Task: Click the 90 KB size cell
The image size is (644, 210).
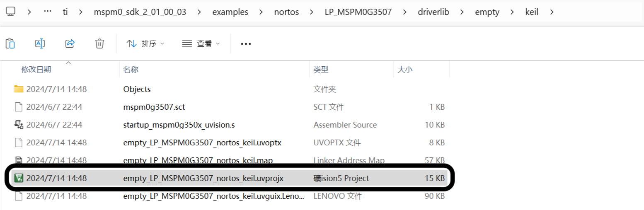Action: tap(434, 196)
